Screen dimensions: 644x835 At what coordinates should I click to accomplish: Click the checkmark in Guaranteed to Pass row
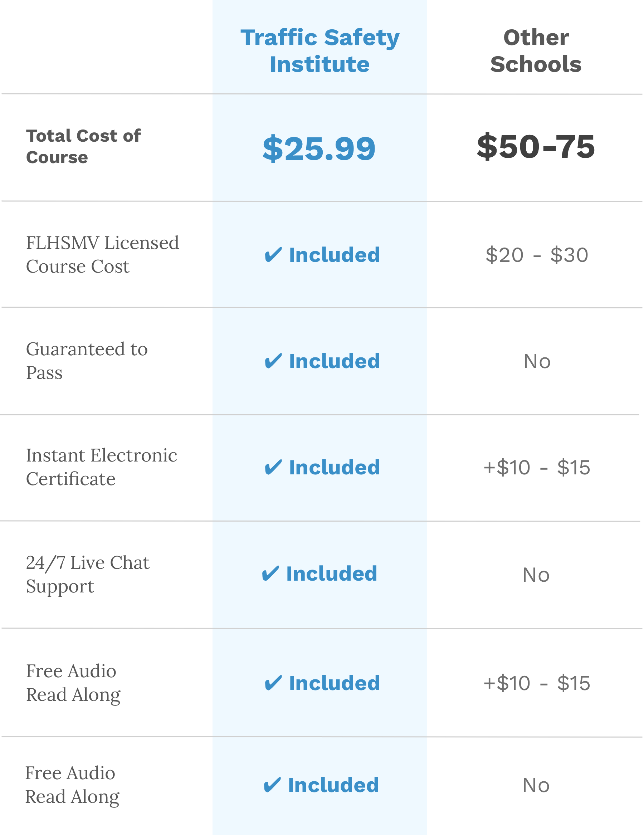click(x=273, y=361)
